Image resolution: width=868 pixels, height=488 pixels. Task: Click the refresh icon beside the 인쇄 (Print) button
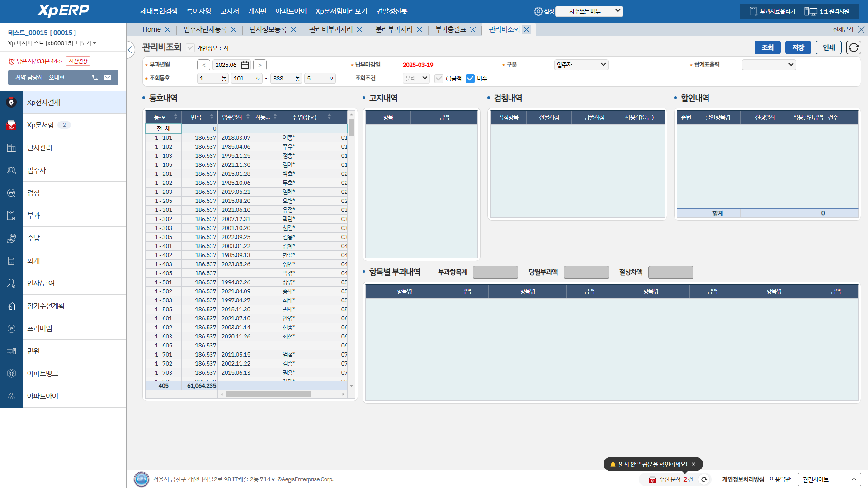point(854,47)
